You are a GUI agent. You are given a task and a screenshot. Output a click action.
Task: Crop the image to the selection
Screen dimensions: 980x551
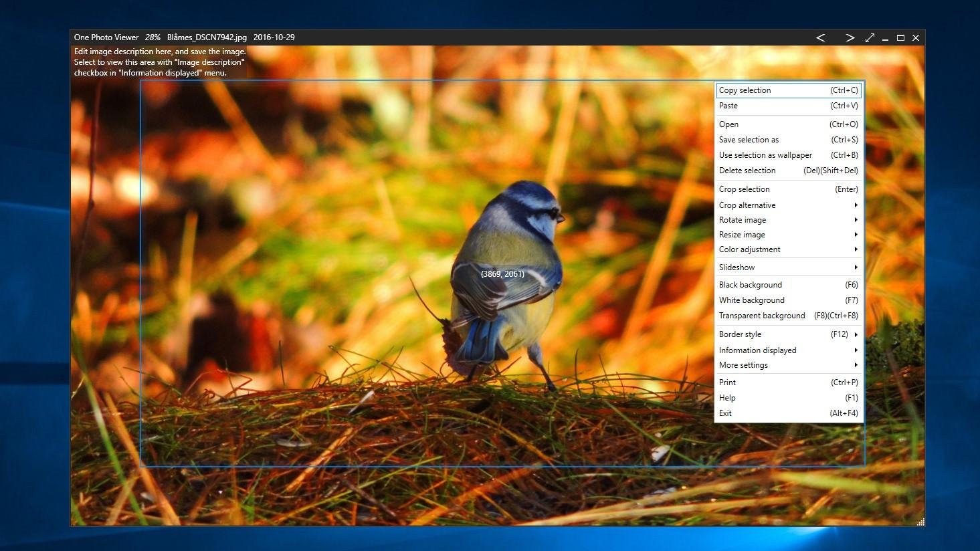click(745, 189)
